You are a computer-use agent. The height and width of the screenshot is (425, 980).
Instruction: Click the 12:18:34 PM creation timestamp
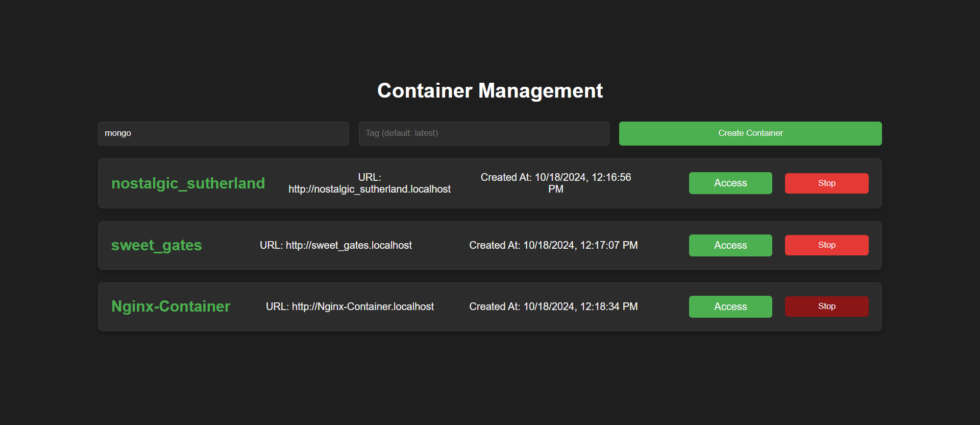click(x=609, y=306)
